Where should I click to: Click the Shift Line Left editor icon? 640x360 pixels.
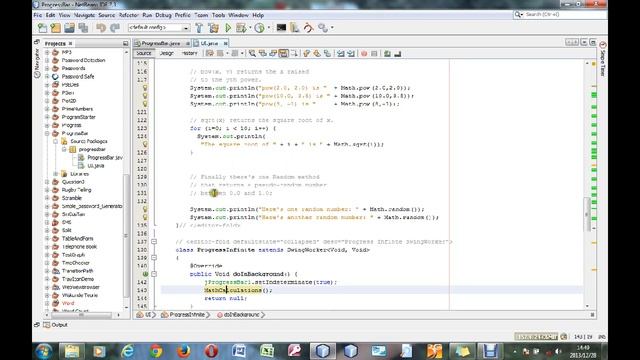[340, 53]
